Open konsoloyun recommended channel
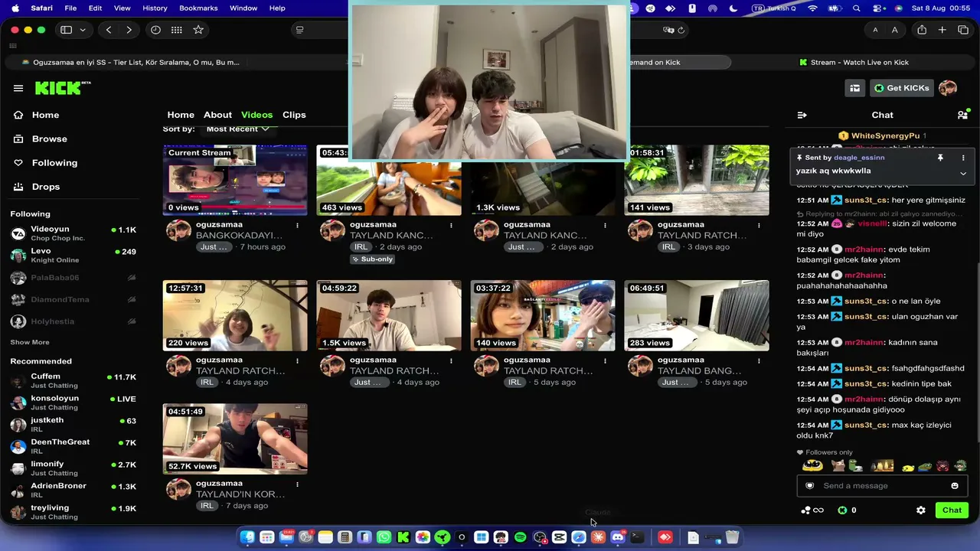 click(x=73, y=403)
